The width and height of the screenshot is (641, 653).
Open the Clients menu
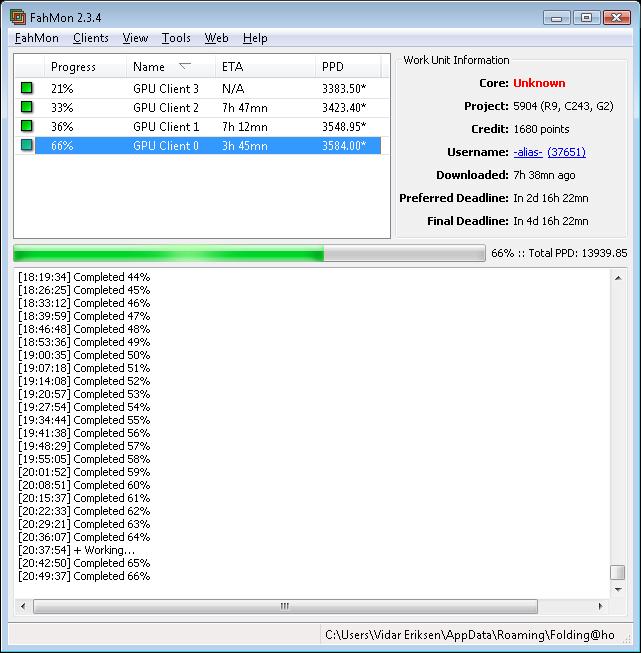[x=90, y=38]
